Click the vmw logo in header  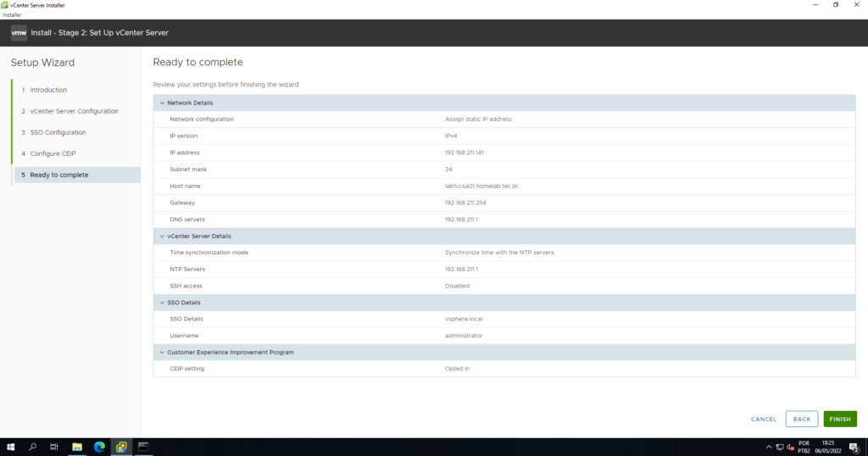[19, 33]
